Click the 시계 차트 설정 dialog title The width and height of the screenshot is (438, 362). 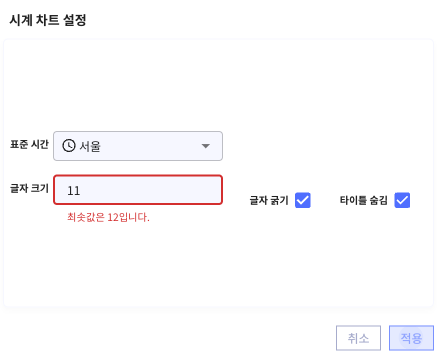click(48, 20)
